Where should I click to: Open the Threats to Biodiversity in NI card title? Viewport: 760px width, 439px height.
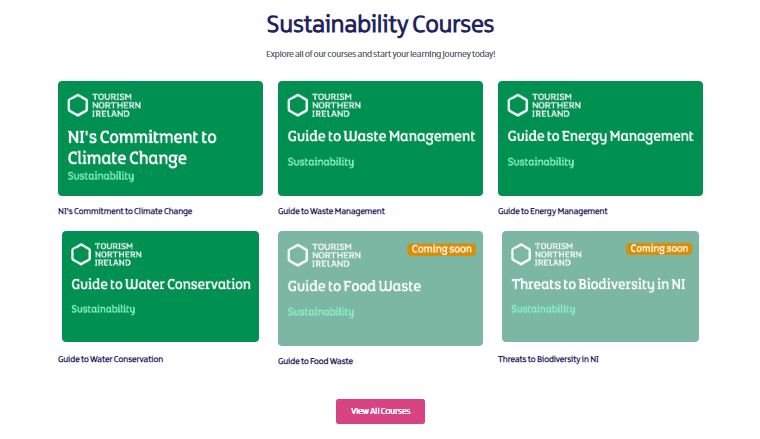598,284
